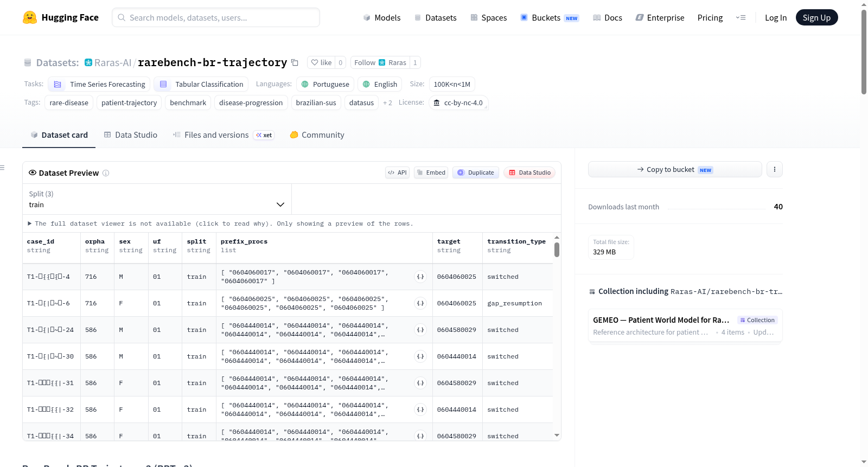Go to Spaces
This screenshot has width=868, height=467.
(488, 17)
